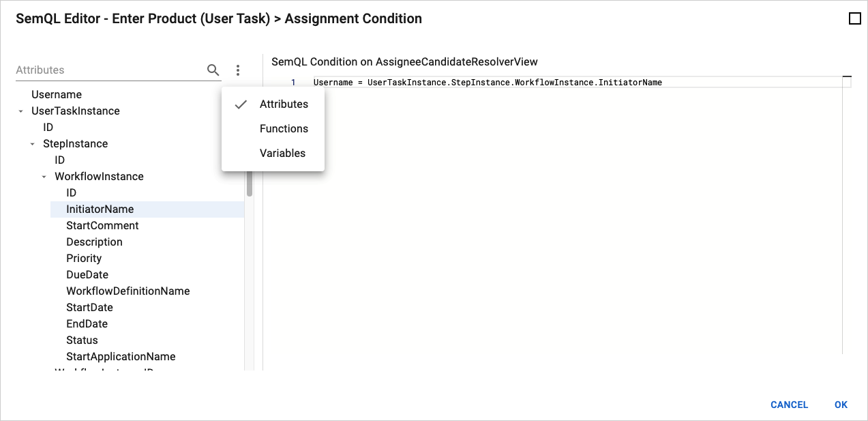
Task: Select the DueDate attribute
Action: coord(86,274)
